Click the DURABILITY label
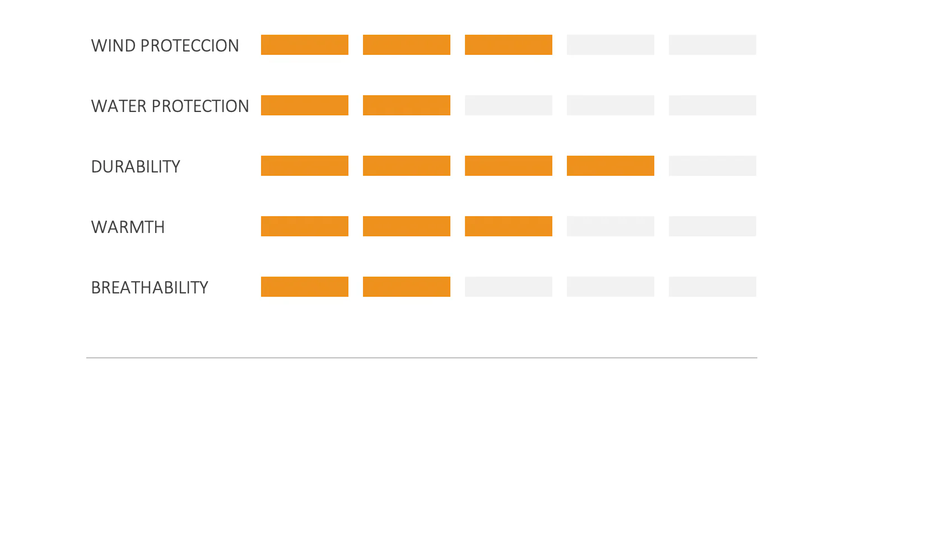This screenshot has width=931, height=560. pos(136,166)
